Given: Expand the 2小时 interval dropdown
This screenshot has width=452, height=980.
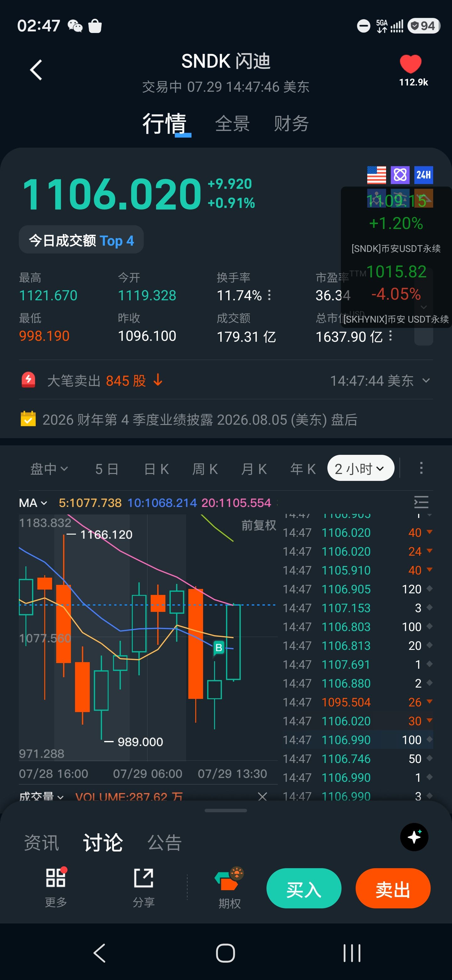Looking at the screenshot, I should point(360,468).
